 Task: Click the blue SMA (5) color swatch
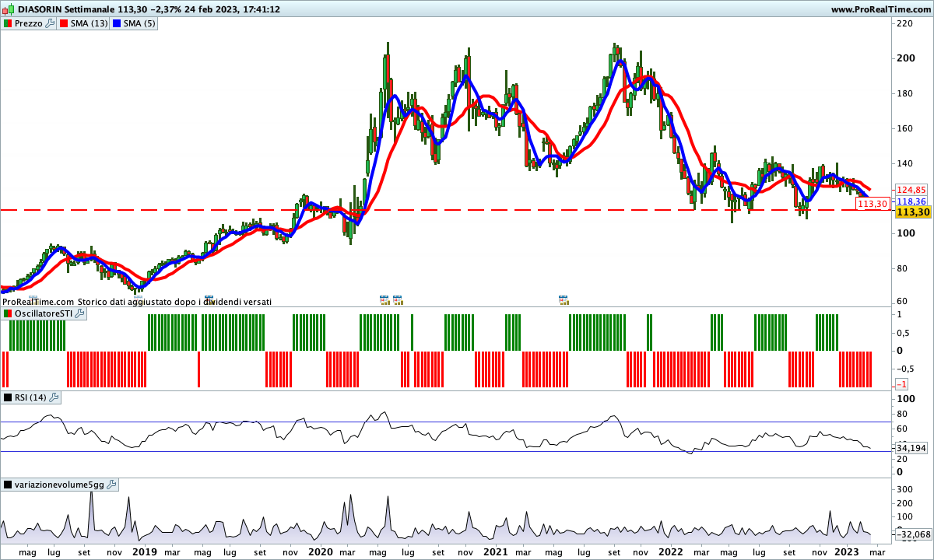[x=118, y=23]
